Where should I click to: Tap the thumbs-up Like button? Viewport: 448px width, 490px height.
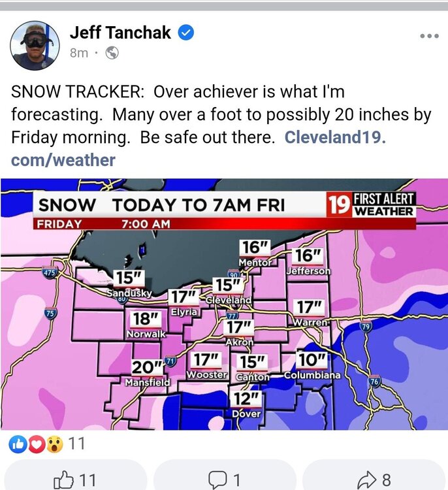(x=75, y=479)
